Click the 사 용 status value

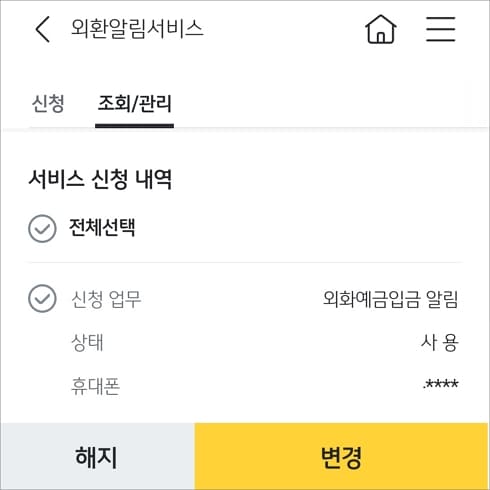440,342
